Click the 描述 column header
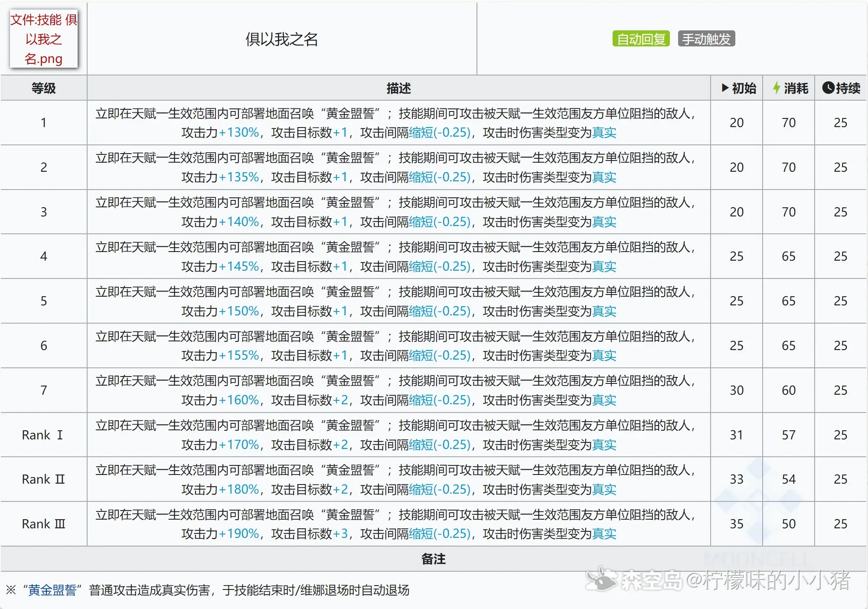 click(x=398, y=88)
